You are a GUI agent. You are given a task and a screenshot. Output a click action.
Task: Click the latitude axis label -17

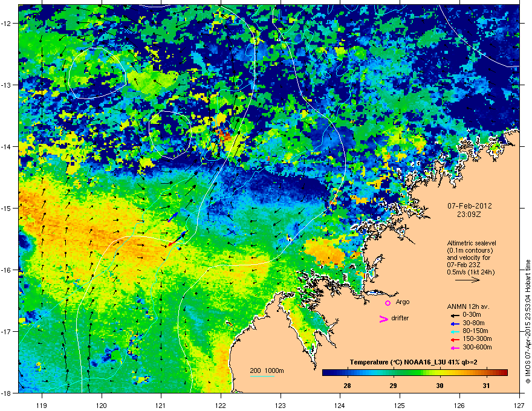(x=6, y=331)
